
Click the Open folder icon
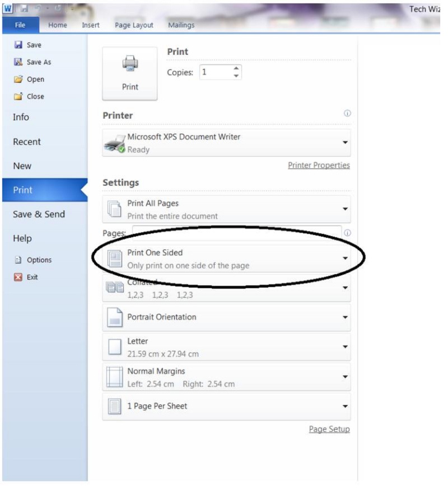click(18, 79)
